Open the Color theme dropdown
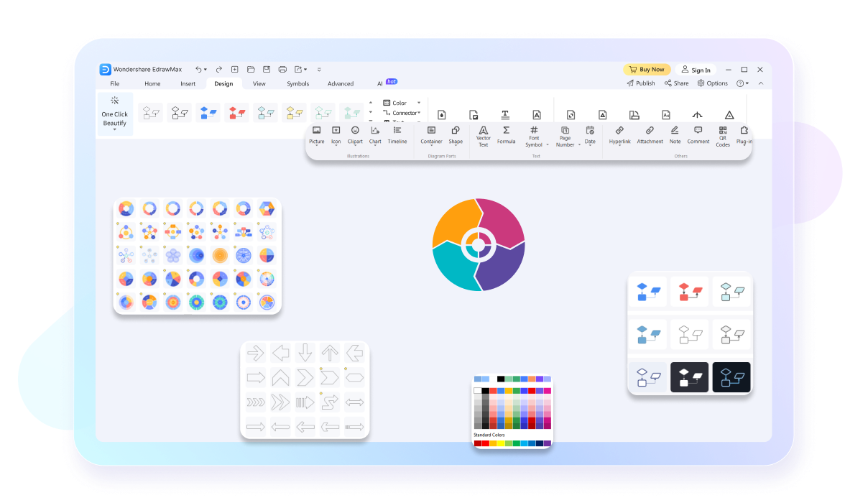Image resolution: width=868 pixels, height=503 pixels. [419, 103]
